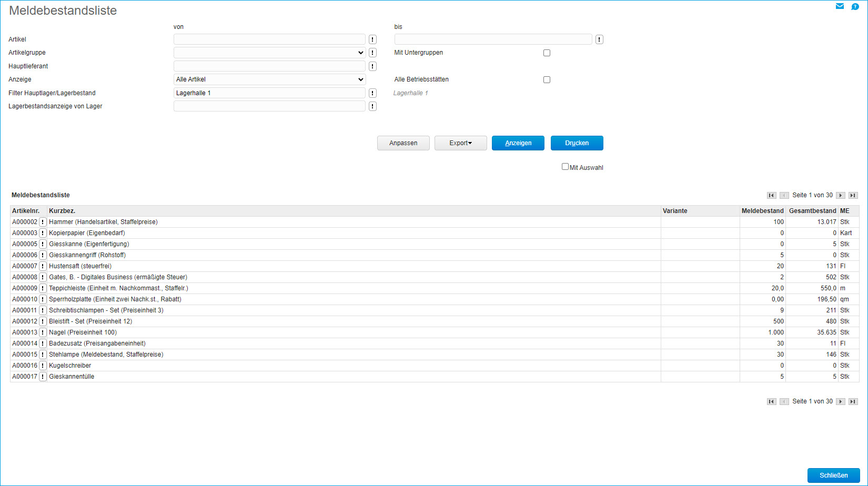Open the help question mark icon
The image size is (868, 486).
[855, 6]
